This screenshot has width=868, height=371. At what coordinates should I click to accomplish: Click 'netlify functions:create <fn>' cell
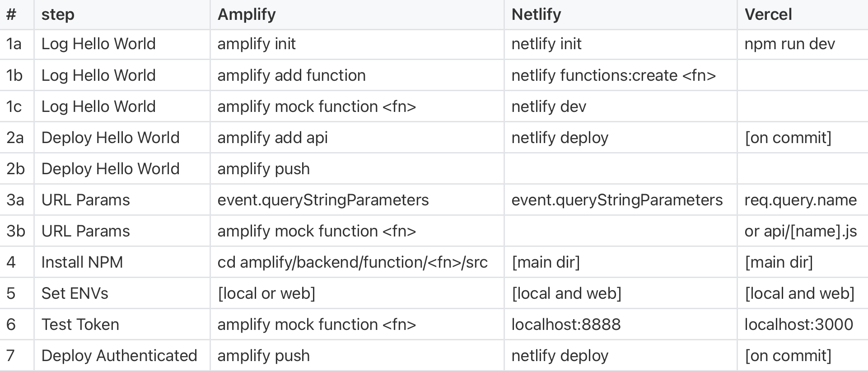(x=613, y=75)
